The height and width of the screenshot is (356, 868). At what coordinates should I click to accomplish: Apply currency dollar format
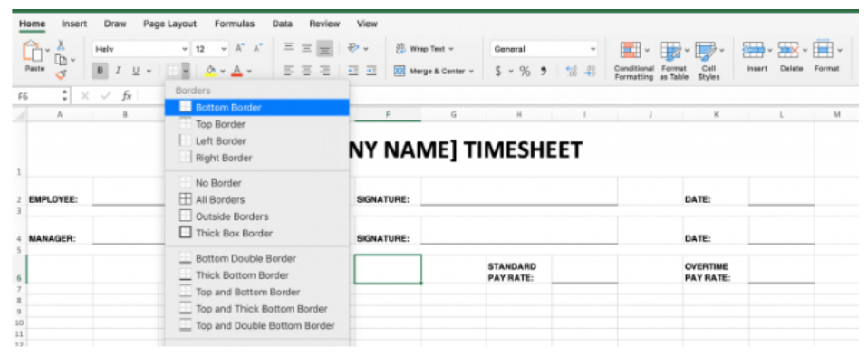coord(498,71)
